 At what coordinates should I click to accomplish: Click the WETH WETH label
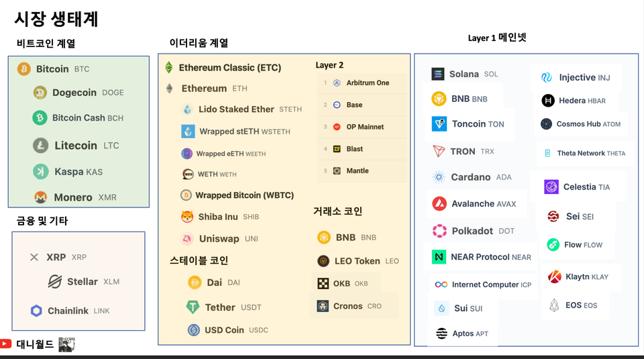point(217,174)
